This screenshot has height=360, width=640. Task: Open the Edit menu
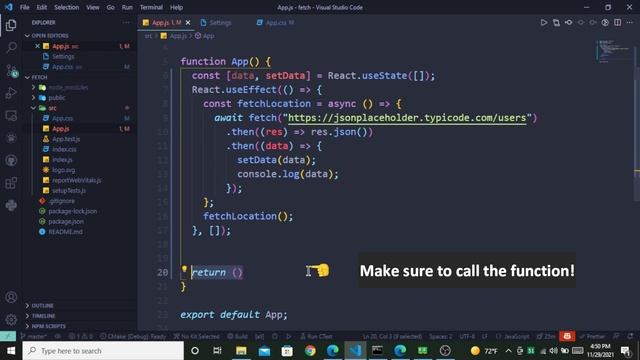click(42, 7)
